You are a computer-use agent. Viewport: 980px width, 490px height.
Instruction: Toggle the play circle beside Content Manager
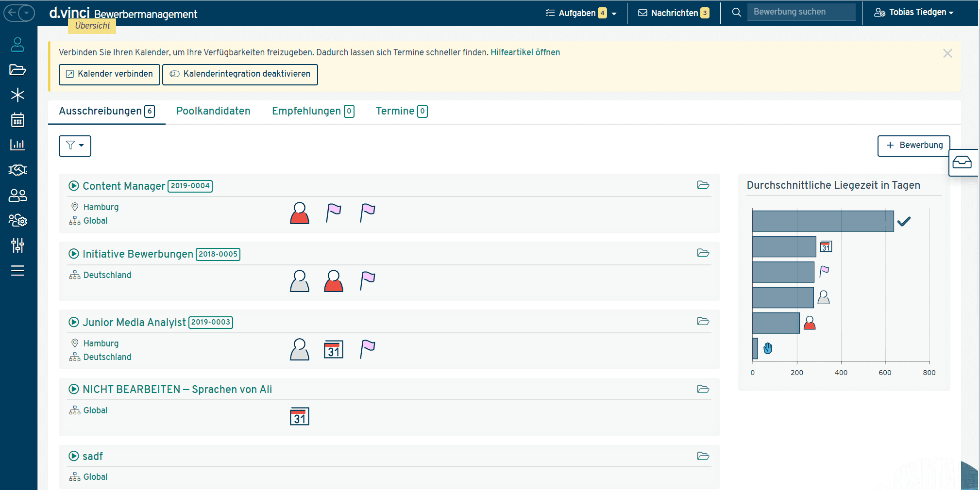(74, 186)
